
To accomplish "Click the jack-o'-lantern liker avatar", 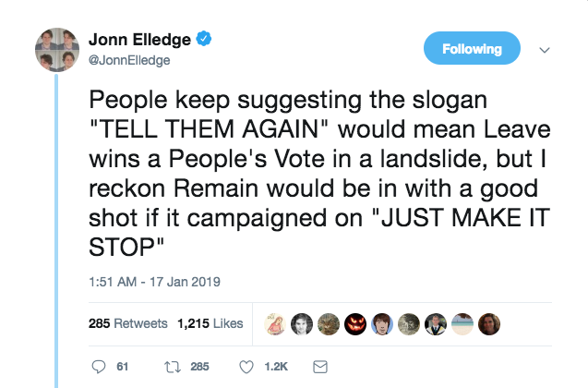I will (x=355, y=323).
